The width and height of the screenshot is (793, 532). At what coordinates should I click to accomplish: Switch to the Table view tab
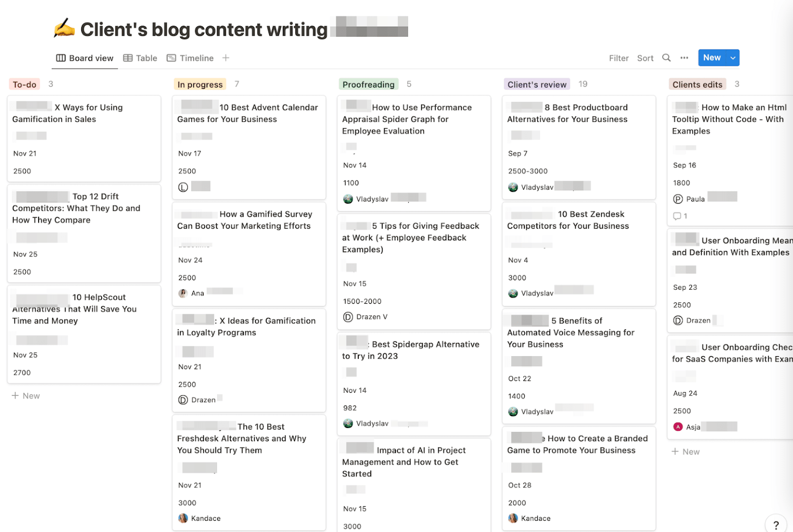[x=140, y=58]
